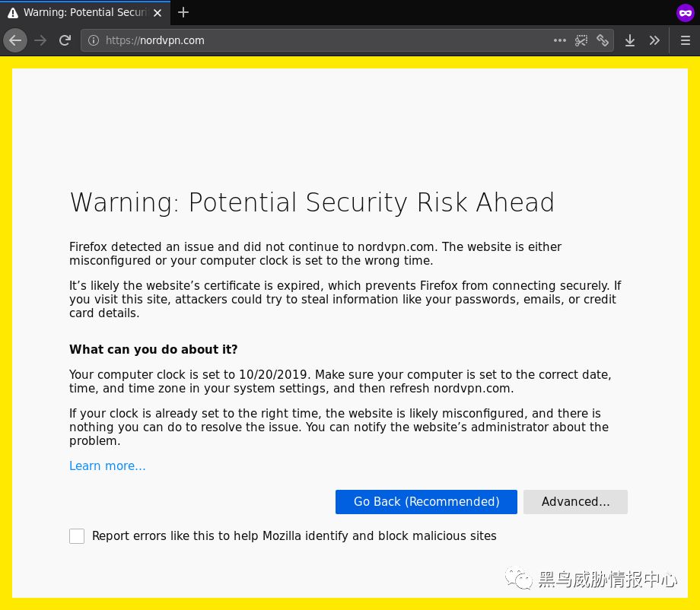Click the private browsing mask icon
The width and height of the screenshot is (700, 610).
click(686, 13)
